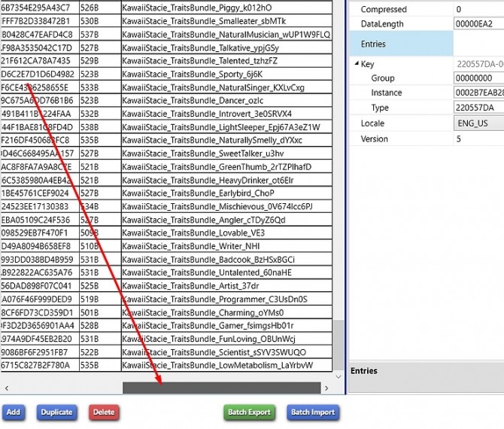Select the TraitsBundle_Gamer row
The image size is (504, 429).
point(209,325)
